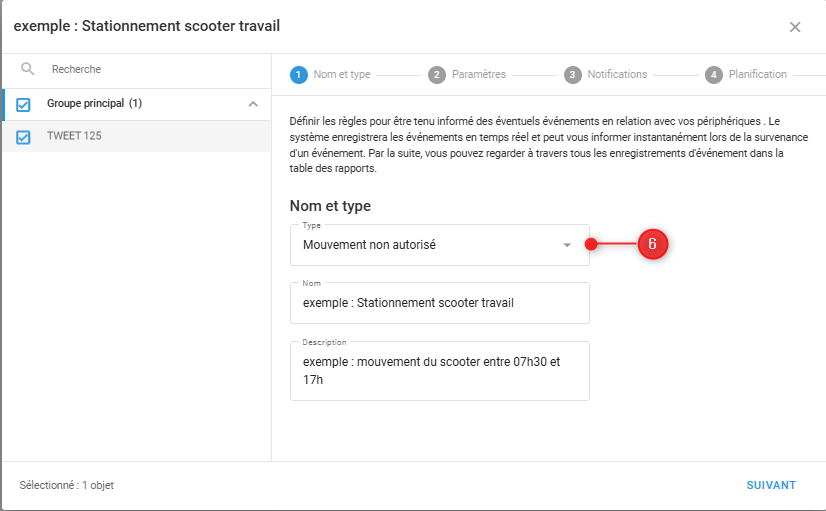Click the SUIVANT button

pos(771,485)
